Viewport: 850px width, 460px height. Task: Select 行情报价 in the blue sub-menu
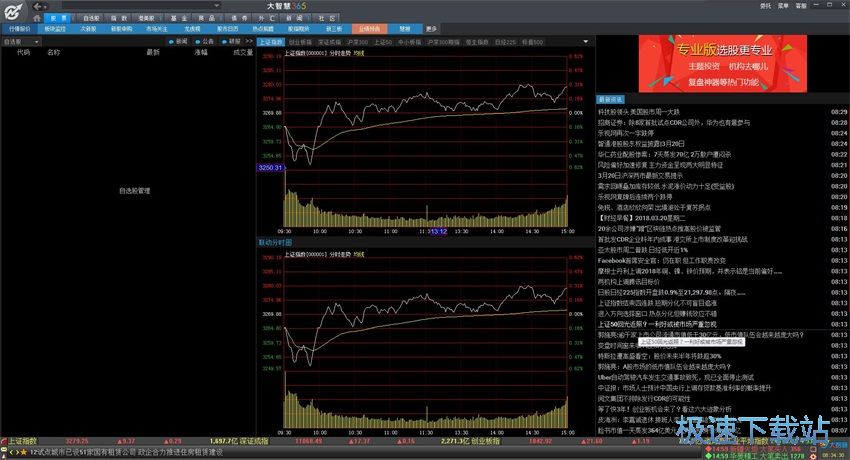pos(20,29)
